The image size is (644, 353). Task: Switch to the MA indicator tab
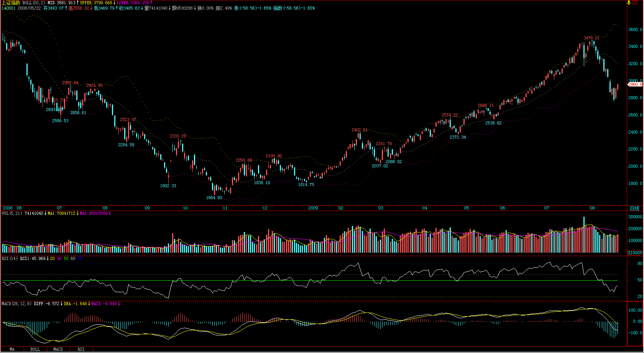(x=12, y=349)
